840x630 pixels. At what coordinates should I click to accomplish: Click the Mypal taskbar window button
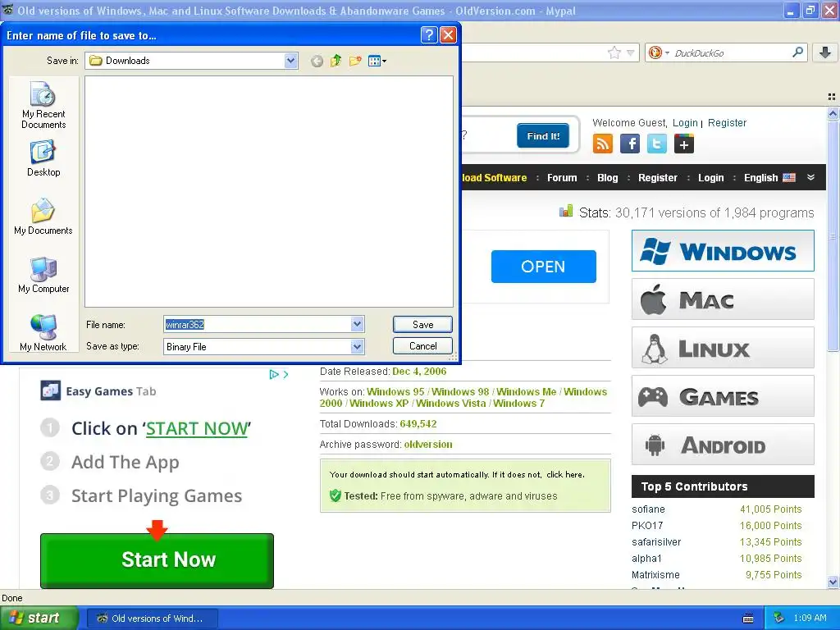click(152, 619)
